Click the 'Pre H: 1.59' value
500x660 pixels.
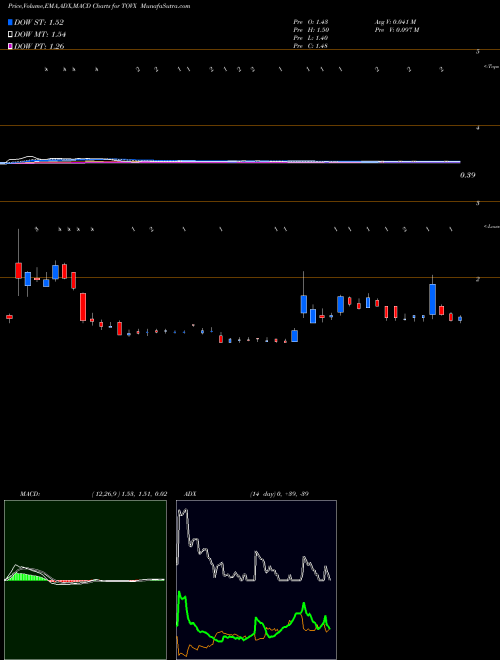coord(311,30)
